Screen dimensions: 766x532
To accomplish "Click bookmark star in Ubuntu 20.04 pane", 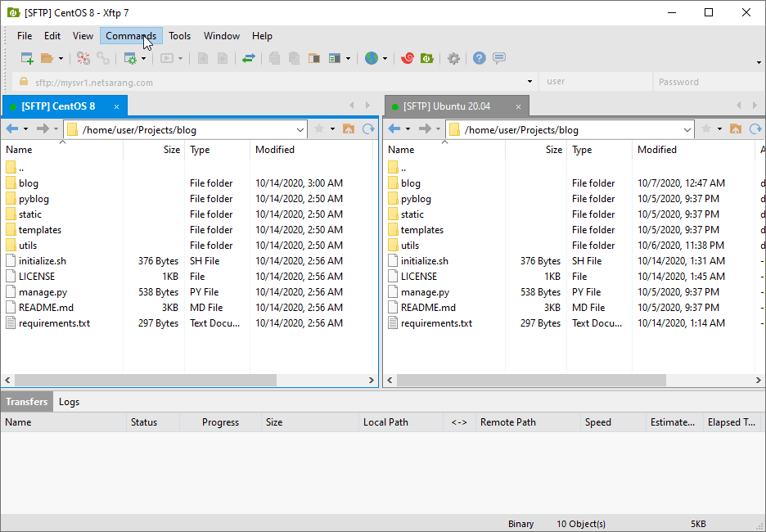I will [x=706, y=129].
